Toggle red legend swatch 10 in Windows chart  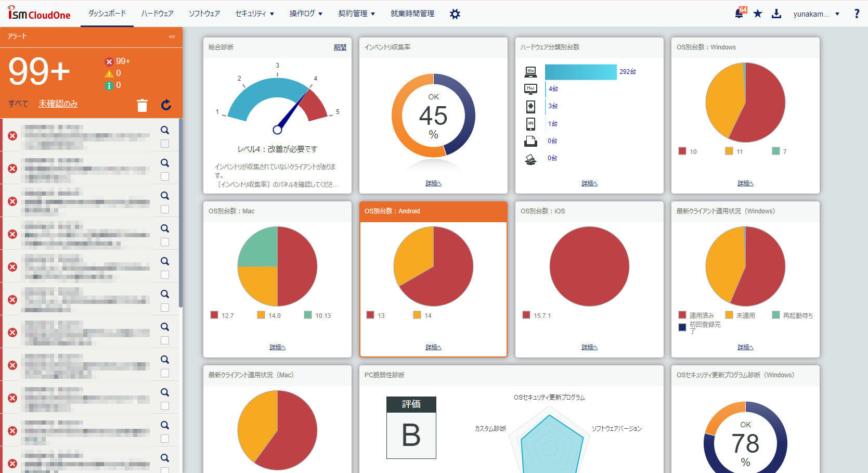coord(682,151)
